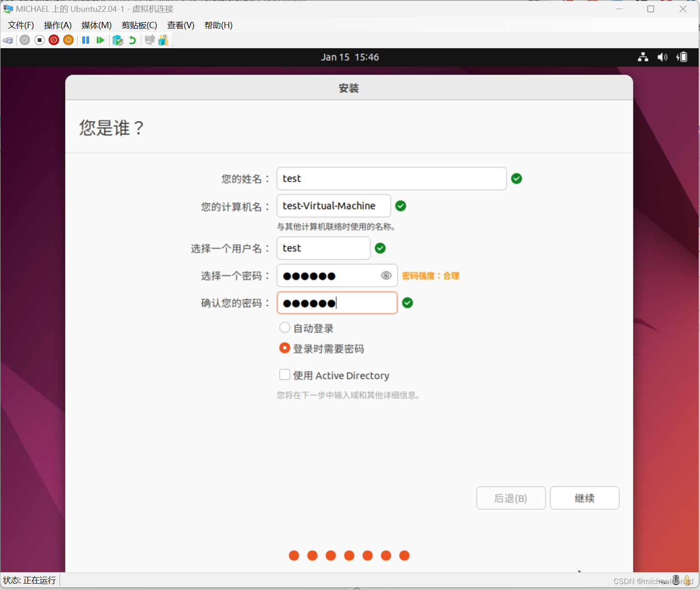Turn off the VM with red power icon

(54, 40)
